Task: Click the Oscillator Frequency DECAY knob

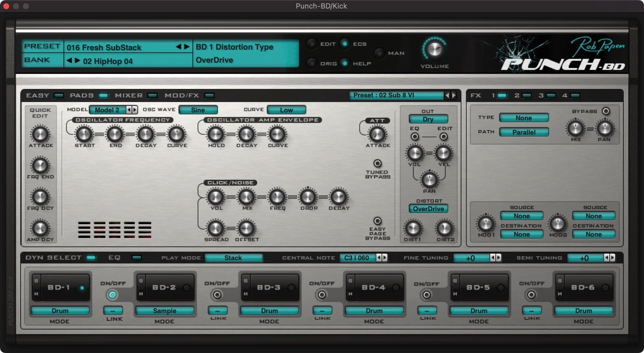Action: (146, 134)
